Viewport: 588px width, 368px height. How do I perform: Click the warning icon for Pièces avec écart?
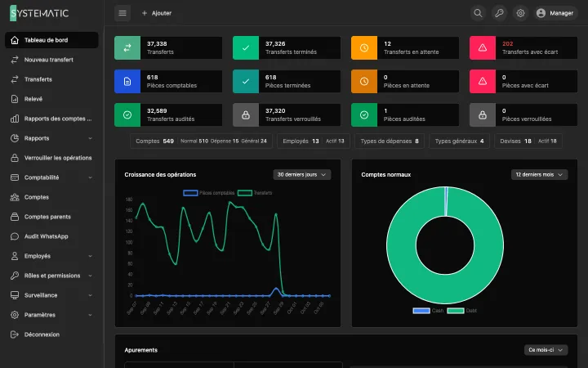[483, 81]
